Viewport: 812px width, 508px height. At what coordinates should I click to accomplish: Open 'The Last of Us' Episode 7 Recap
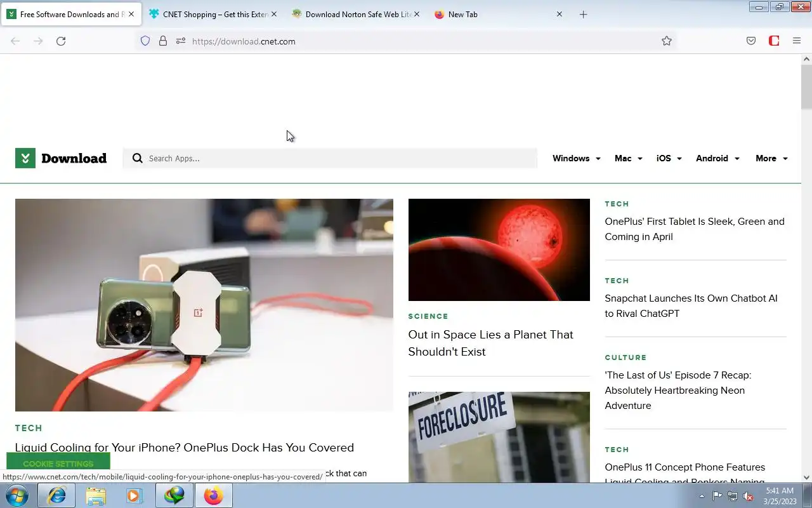(x=678, y=391)
